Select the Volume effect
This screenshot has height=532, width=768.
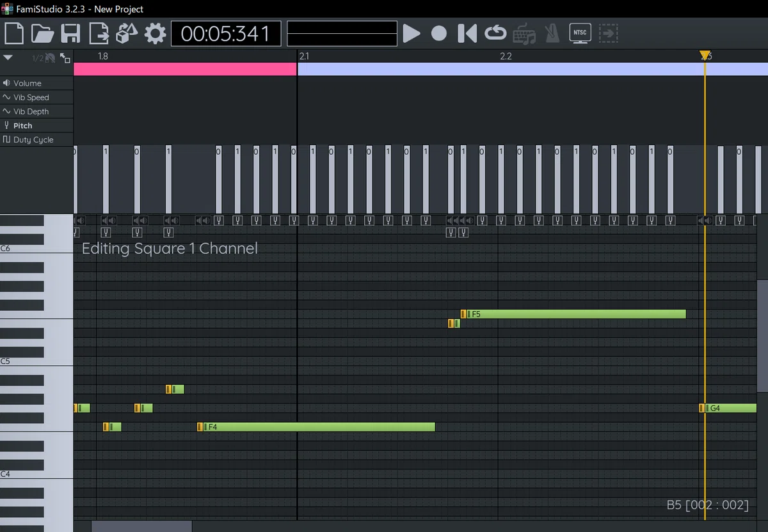pyautogui.click(x=36, y=83)
